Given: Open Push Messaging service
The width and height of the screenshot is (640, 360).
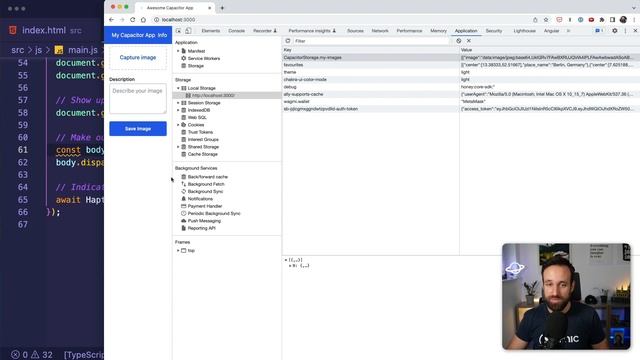Looking at the screenshot, I should coord(204,221).
